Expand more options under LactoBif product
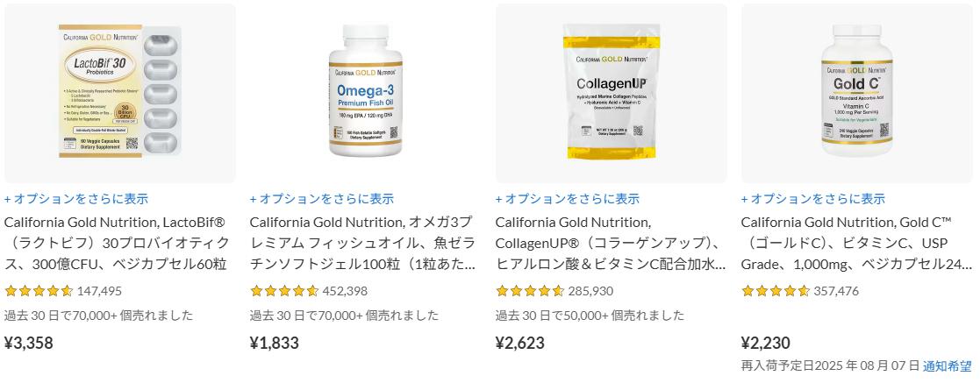The height and width of the screenshot is (383, 980). tap(76, 199)
